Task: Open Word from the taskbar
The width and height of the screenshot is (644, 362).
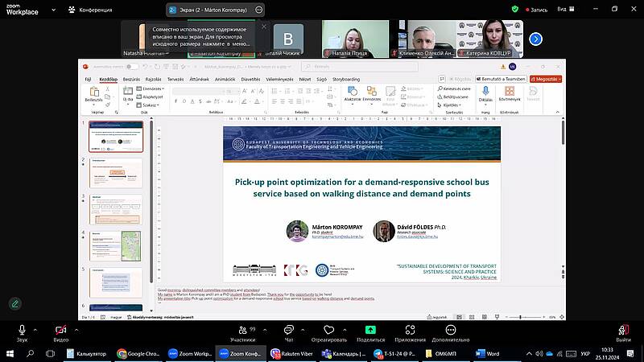Action: click(488, 354)
